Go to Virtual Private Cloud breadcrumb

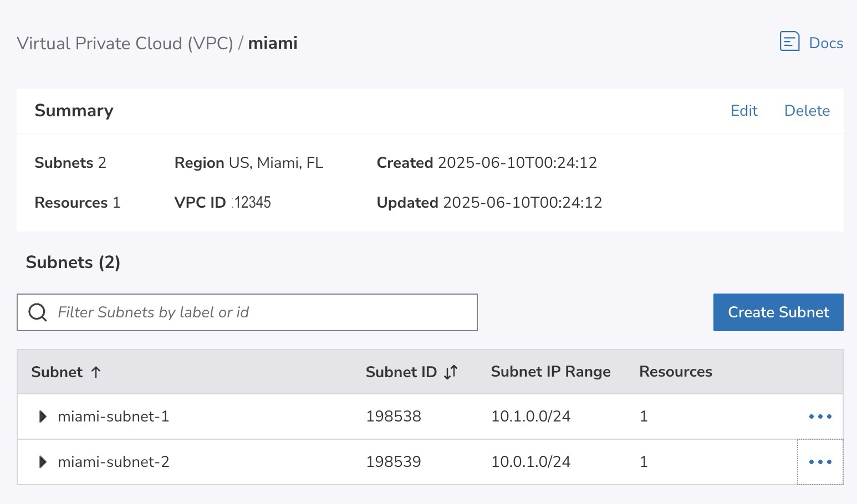click(x=125, y=43)
